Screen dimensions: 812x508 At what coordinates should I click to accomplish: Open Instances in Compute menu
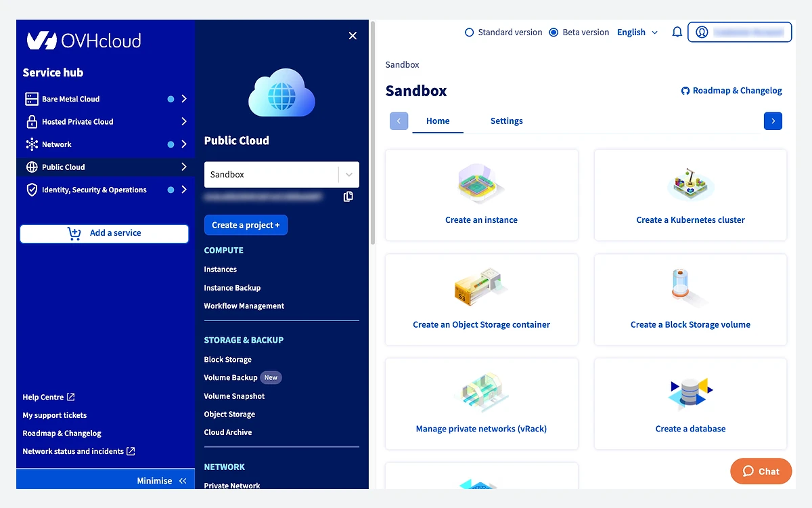221,270
